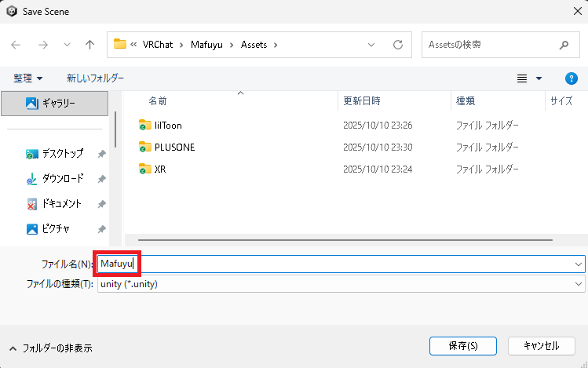Open recent locations chevron next to forward arrow
This screenshot has width=588, height=368.
pyautogui.click(x=67, y=45)
